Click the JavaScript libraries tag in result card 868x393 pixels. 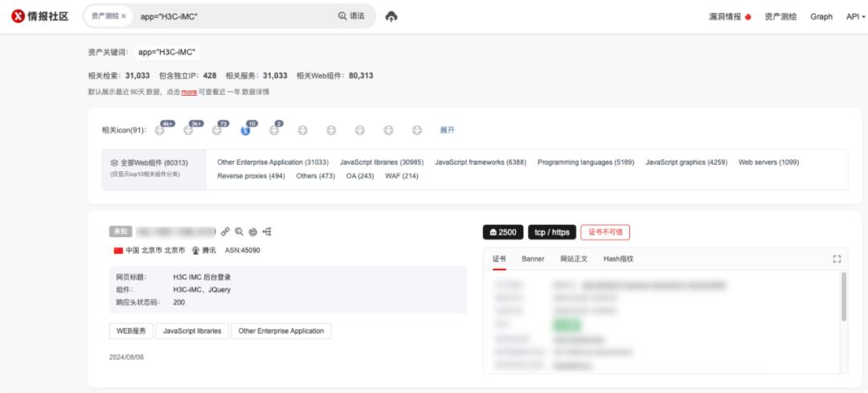point(192,331)
